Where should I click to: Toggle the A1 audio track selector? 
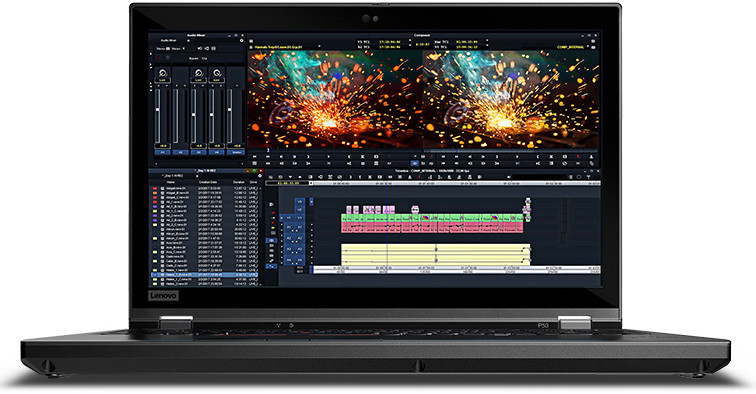[299, 227]
